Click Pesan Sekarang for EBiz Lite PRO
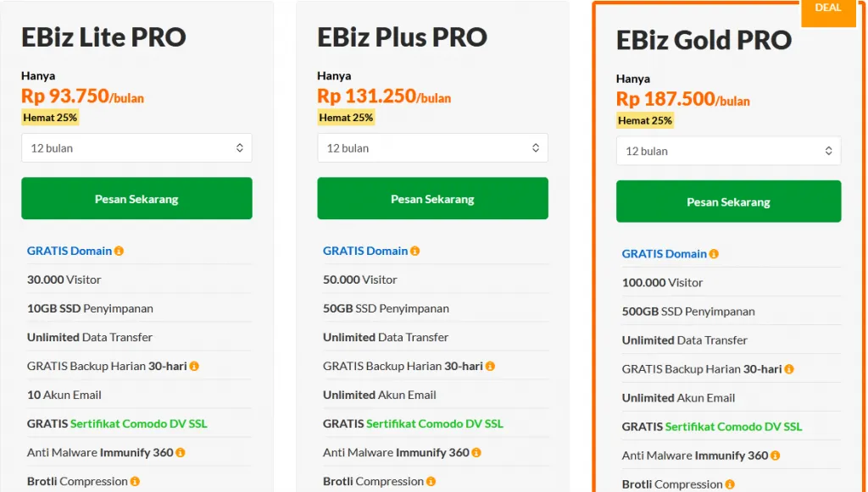The image size is (868, 492). (136, 198)
